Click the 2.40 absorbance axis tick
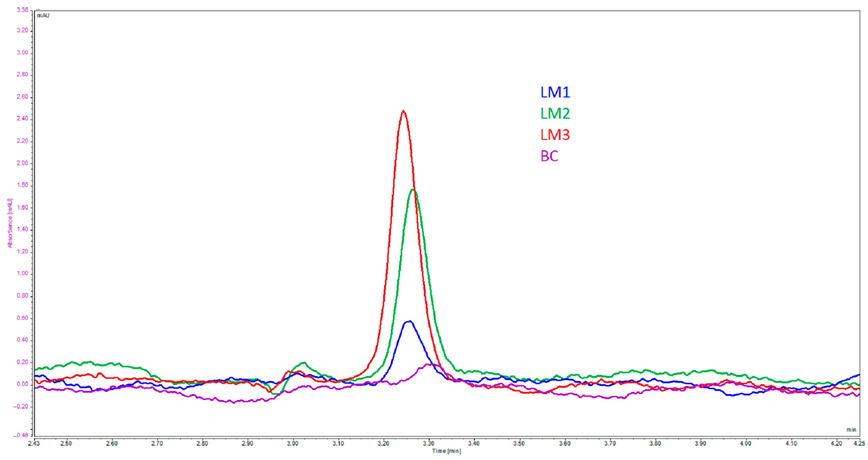Viewport: 868px width, 460px height. pos(23,119)
